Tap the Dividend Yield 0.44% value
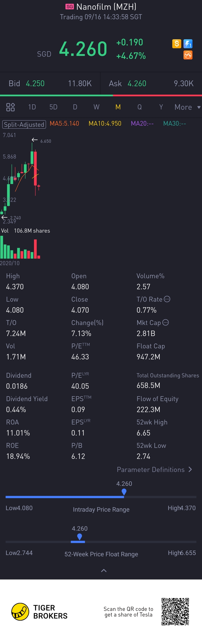Image resolution: width=202 pixels, height=644 pixels. 16,410
